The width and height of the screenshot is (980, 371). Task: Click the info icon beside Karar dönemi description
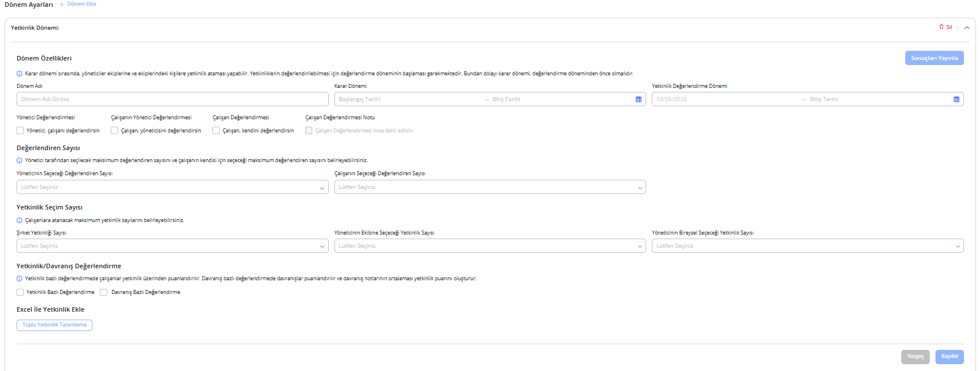pos(19,74)
